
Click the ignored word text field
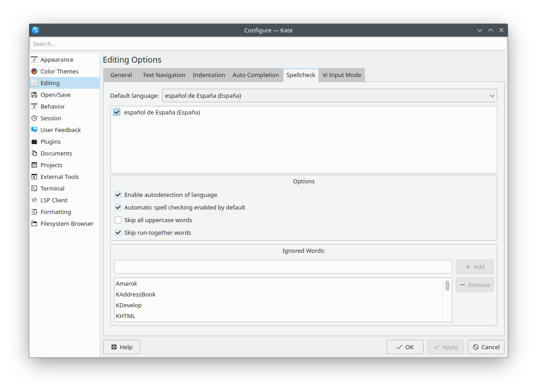pos(283,267)
